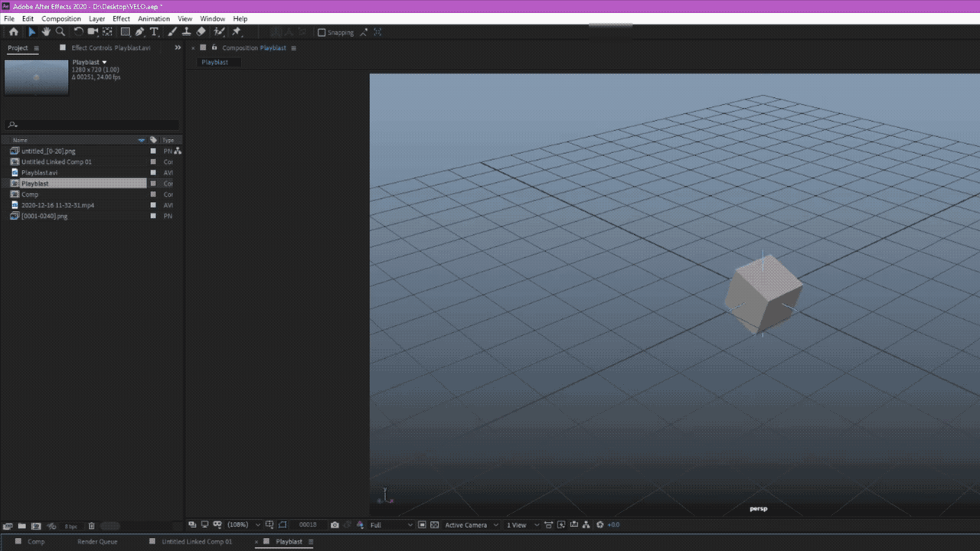Toggle Transparency Grid in viewer
980x551 pixels.
(434, 525)
